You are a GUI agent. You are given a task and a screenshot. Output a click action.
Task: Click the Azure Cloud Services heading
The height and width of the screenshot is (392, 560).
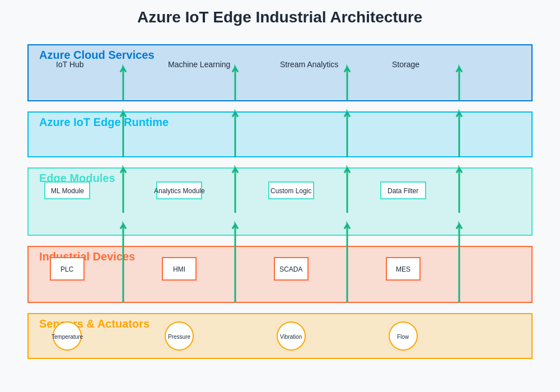96,55
